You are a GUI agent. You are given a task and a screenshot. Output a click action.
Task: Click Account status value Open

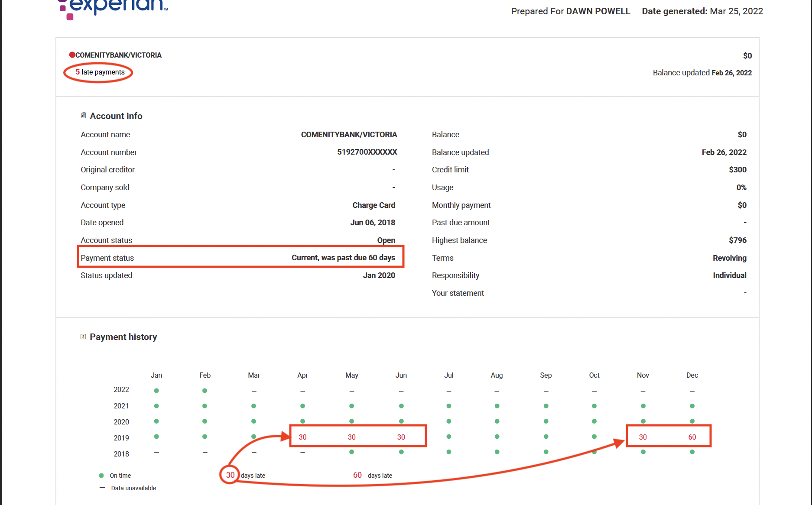[386, 240]
